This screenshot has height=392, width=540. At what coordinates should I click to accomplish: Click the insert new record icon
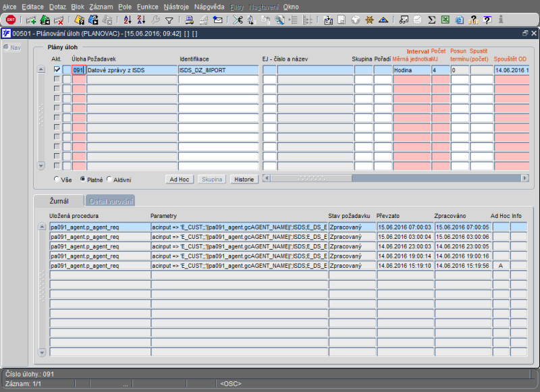pyautogui.click(x=31, y=20)
